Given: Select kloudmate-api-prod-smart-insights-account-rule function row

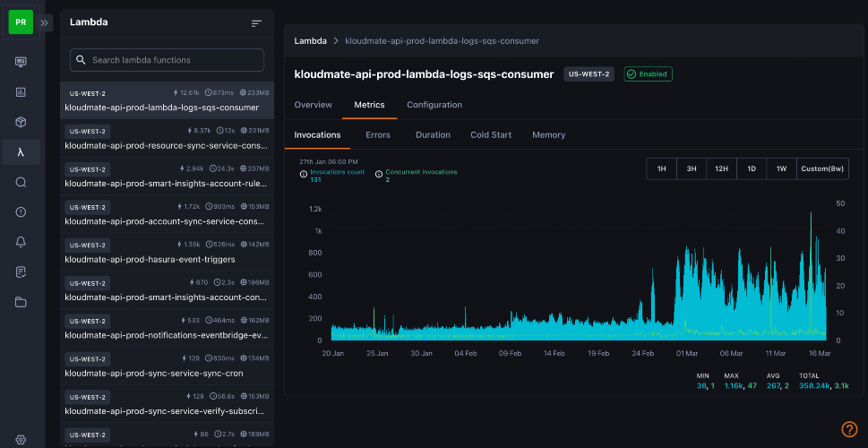Looking at the screenshot, I should 167,177.
